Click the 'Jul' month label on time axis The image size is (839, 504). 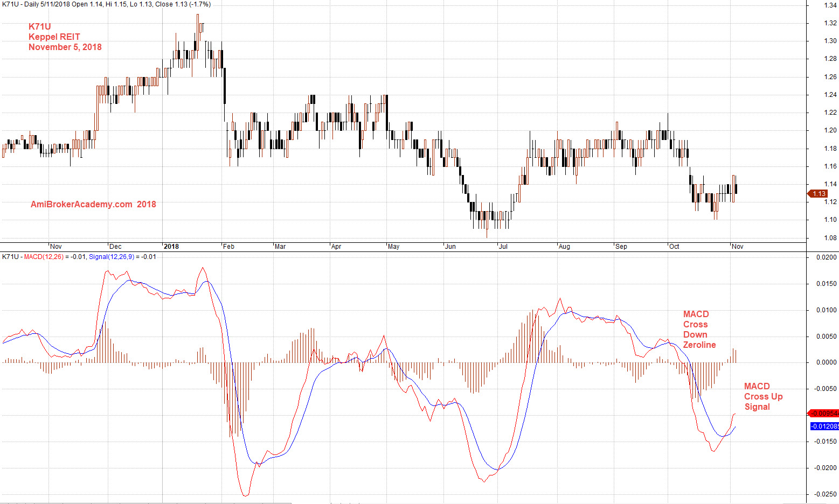pyautogui.click(x=503, y=247)
